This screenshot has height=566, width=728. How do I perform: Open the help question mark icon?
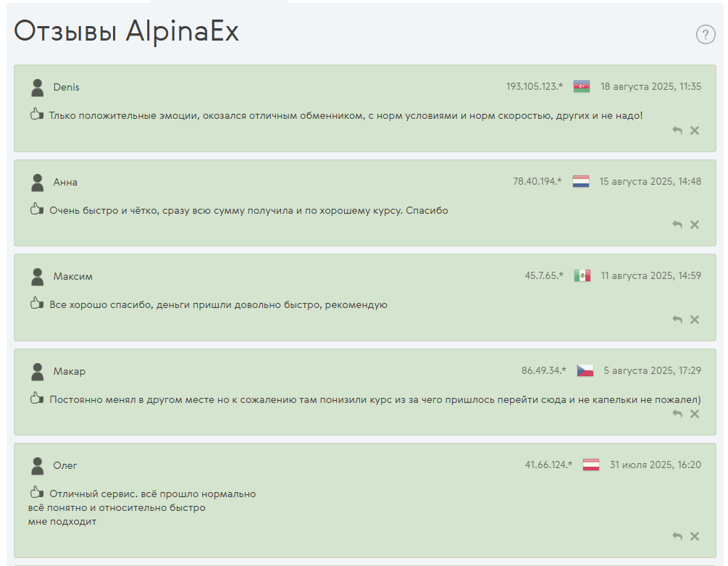point(706,34)
